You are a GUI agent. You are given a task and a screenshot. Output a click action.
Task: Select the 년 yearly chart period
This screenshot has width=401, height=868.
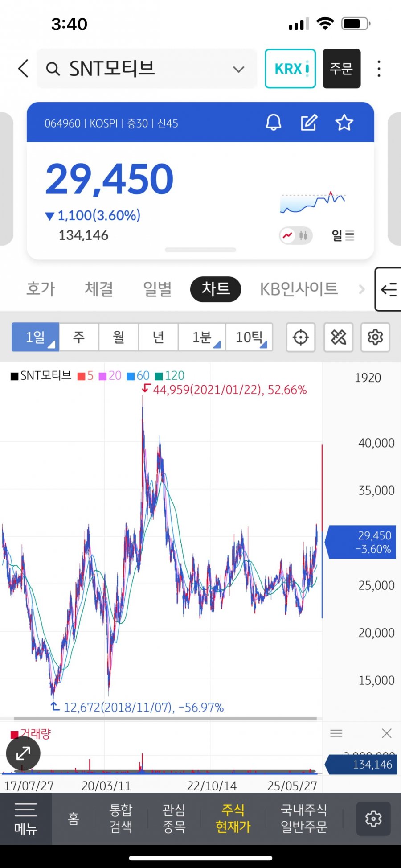click(158, 337)
